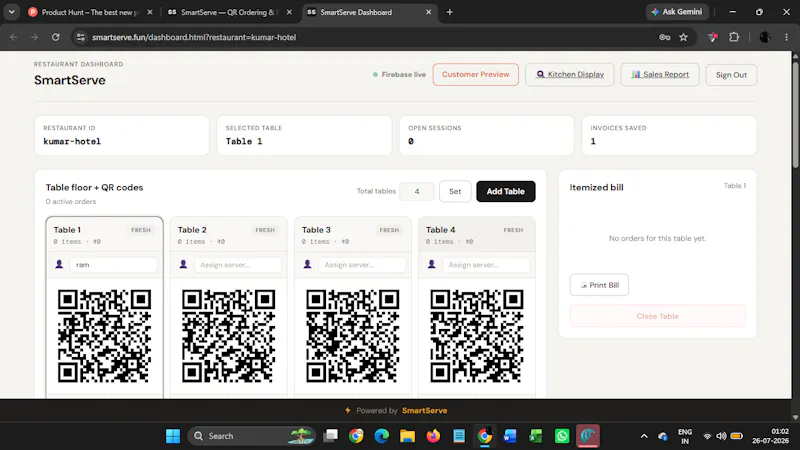Select Table 1 QR code
Viewport: 800px width, 450px height.
coord(105,336)
